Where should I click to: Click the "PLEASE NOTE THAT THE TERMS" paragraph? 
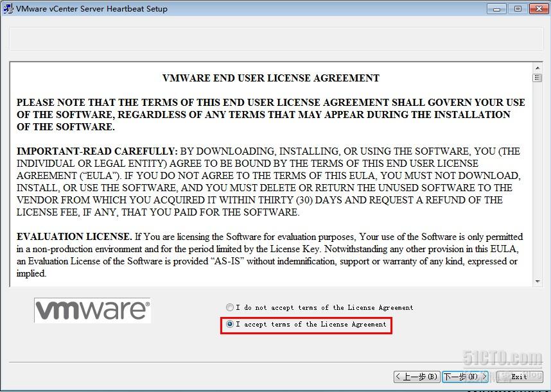270,114
